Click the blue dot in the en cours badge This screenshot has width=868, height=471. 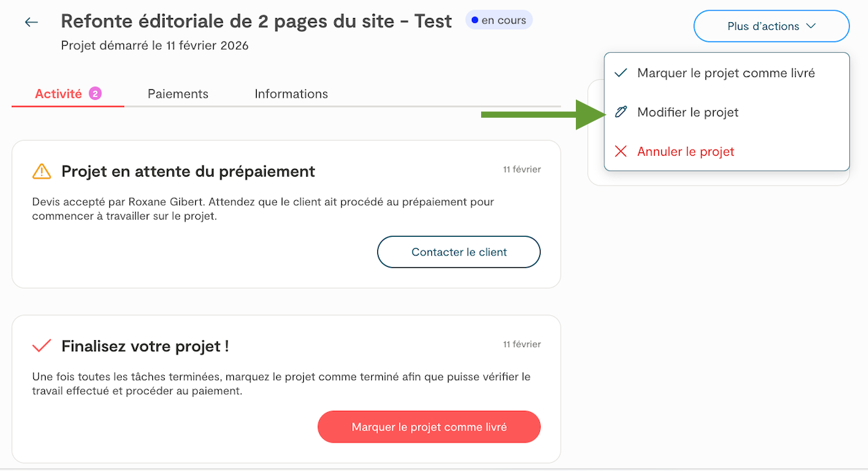coord(475,20)
